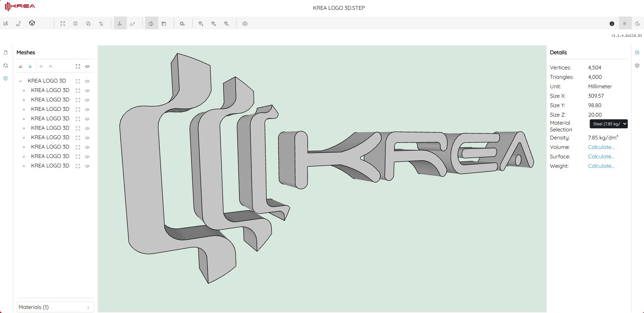Screen dimensions: 644x313
Task: Open the settings panel on the right
Action: pyautogui.click(x=637, y=65)
